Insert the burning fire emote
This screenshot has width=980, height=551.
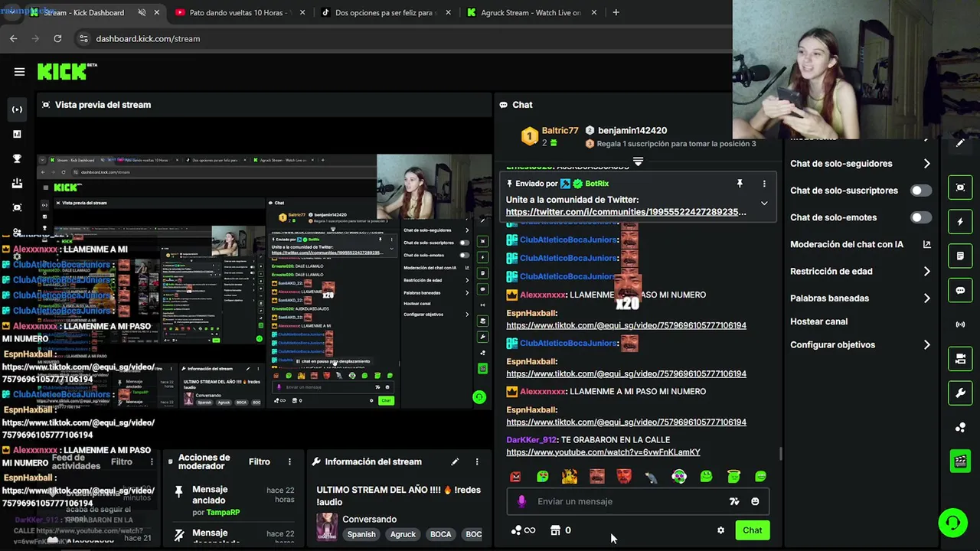[570, 477]
